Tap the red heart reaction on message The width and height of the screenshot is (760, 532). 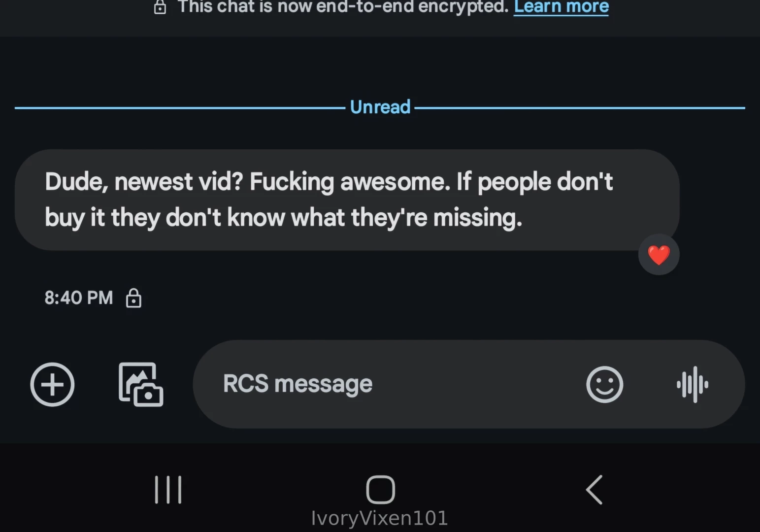[x=659, y=255]
